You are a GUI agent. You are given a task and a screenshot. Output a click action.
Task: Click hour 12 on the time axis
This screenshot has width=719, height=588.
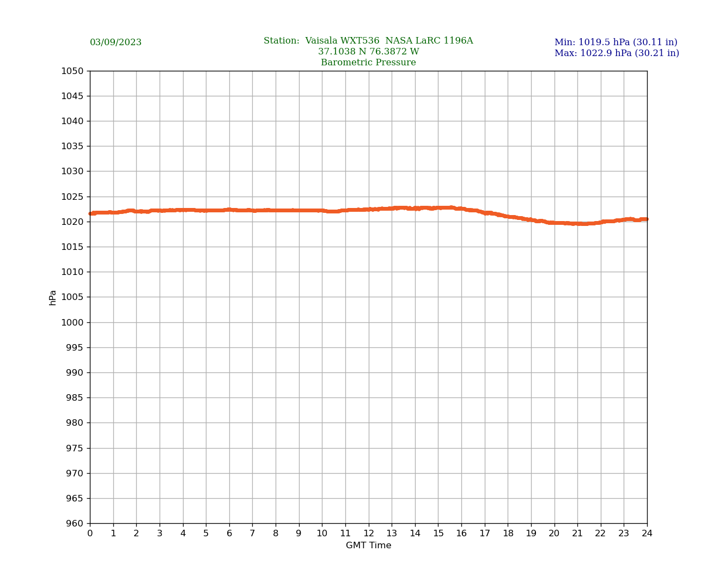point(369,534)
